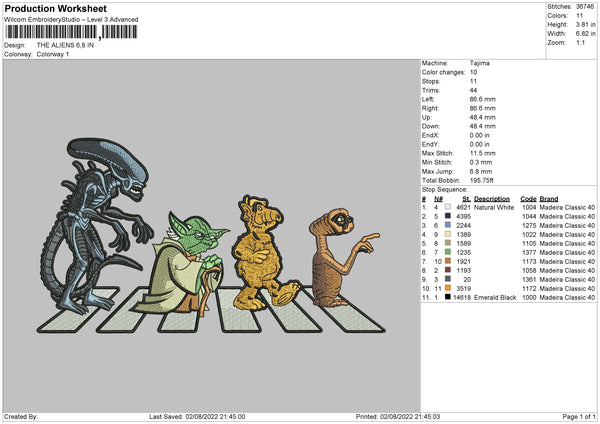Image resolution: width=600 pixels, height=424 pixels.
Task: Click the Stitches count 36746
Action: click(585, 7)
